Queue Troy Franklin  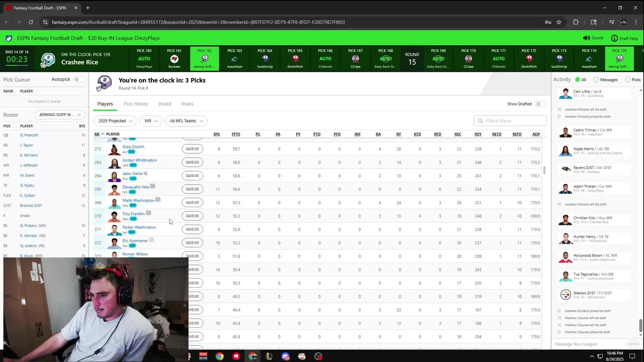(x=192, y=216)
